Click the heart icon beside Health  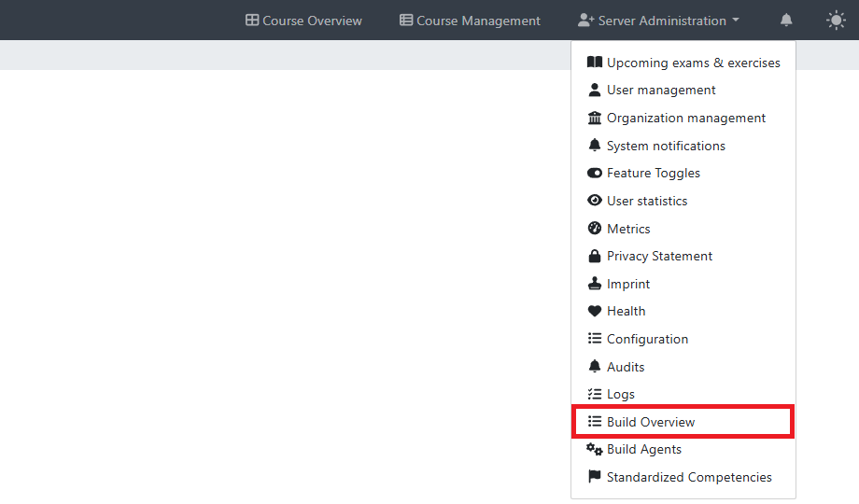(x=595, y=311)
